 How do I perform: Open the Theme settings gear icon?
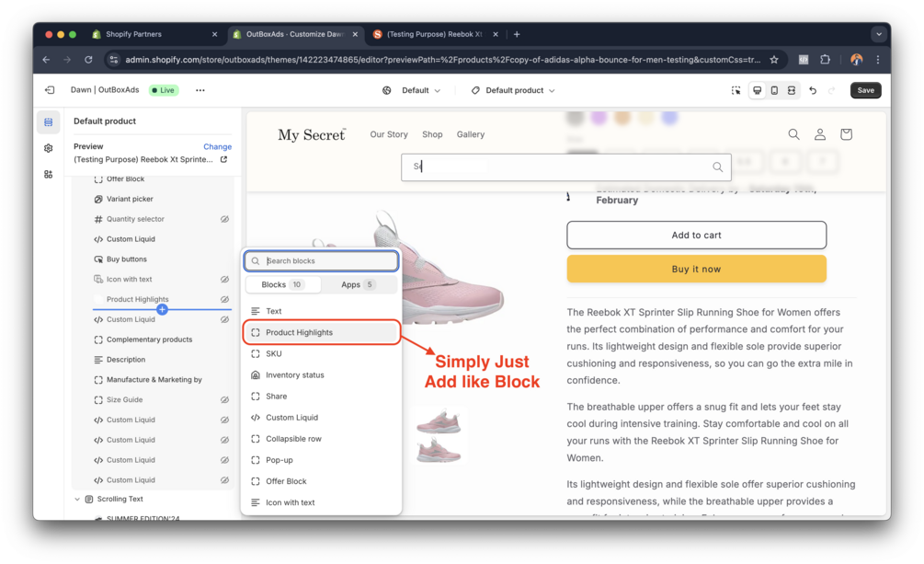pyautogui.click(x=49, y=148)
